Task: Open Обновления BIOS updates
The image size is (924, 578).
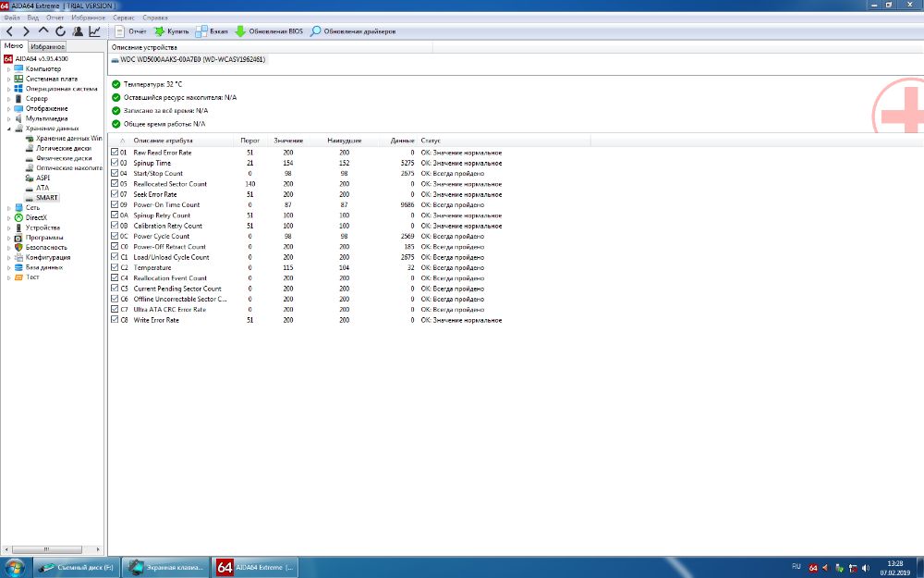Action: point(269,31)
